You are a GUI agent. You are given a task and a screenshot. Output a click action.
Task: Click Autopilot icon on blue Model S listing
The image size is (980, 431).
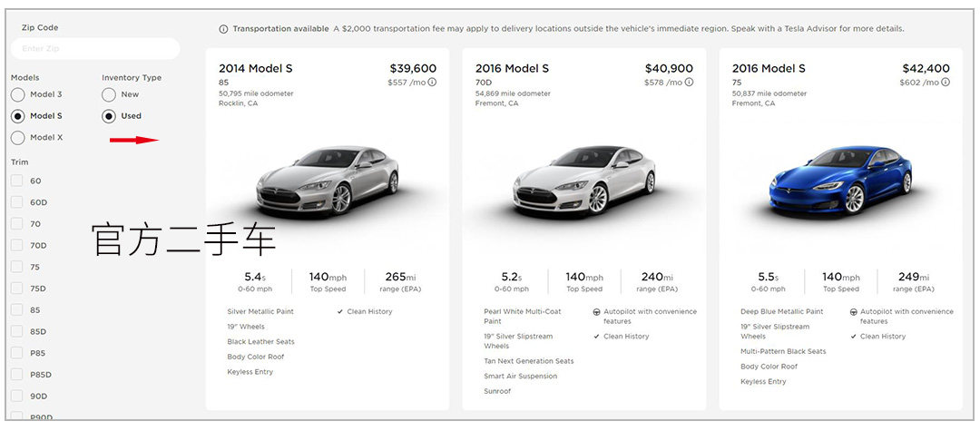[x=853, y=312]
